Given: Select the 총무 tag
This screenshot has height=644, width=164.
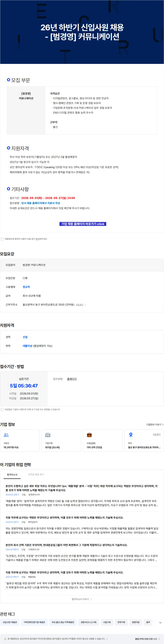Looking at the screenshot, I should [x=148, y=622].
